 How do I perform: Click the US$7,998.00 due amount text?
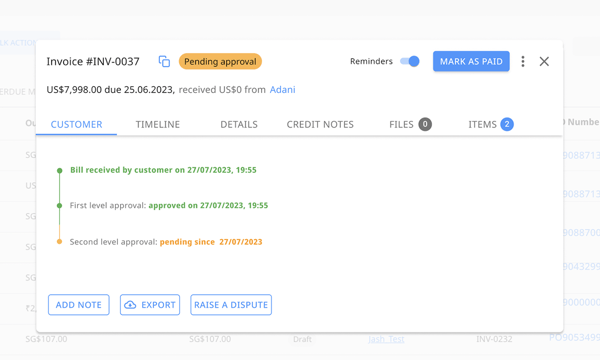click(x=110, y=90)
